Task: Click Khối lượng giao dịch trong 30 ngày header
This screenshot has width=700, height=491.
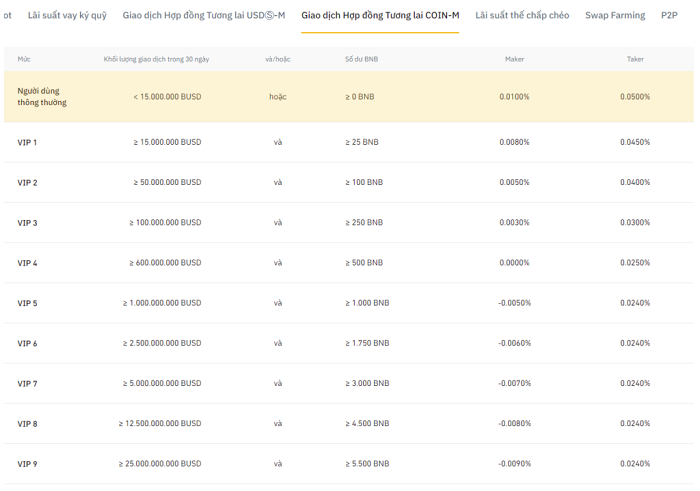Action: point(156,59)
